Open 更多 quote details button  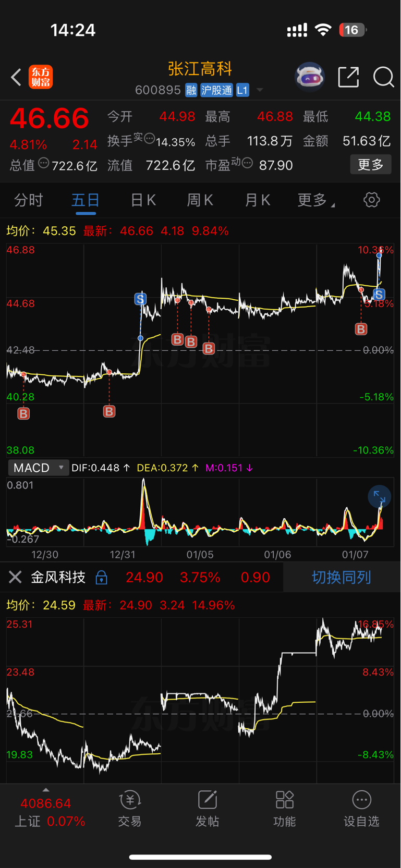pos(370,165)
